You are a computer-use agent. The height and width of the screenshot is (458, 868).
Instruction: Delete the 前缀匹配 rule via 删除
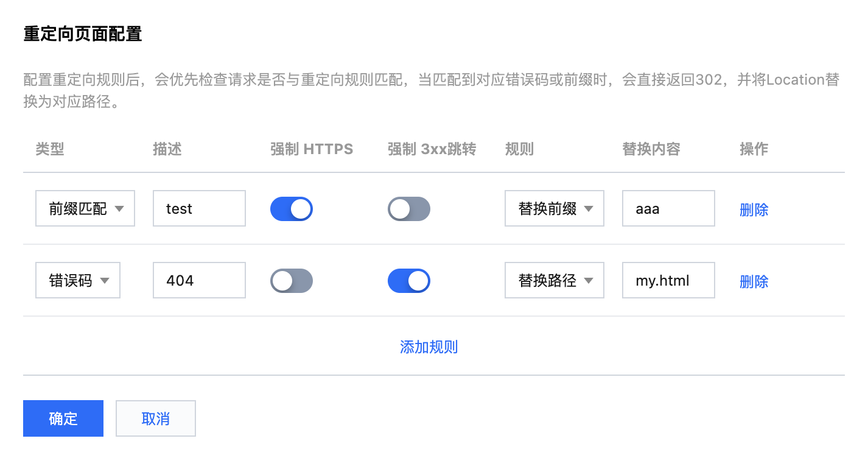click(754, 210)
